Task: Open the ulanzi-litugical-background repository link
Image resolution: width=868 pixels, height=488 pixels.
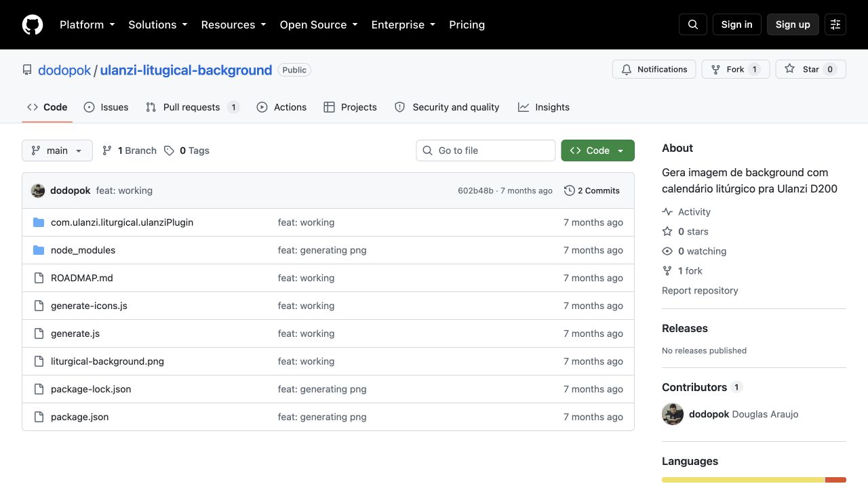Action: click(x=186, y=70)
